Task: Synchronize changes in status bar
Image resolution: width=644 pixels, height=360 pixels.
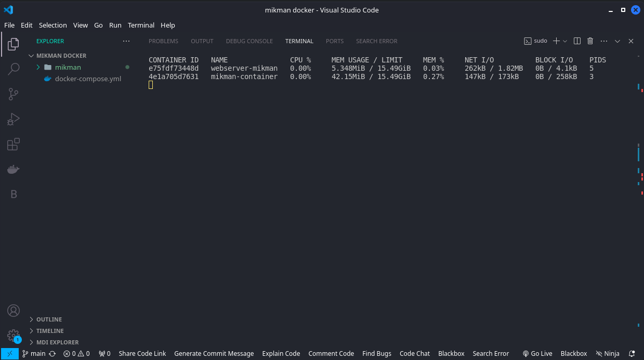Action: 52,354
